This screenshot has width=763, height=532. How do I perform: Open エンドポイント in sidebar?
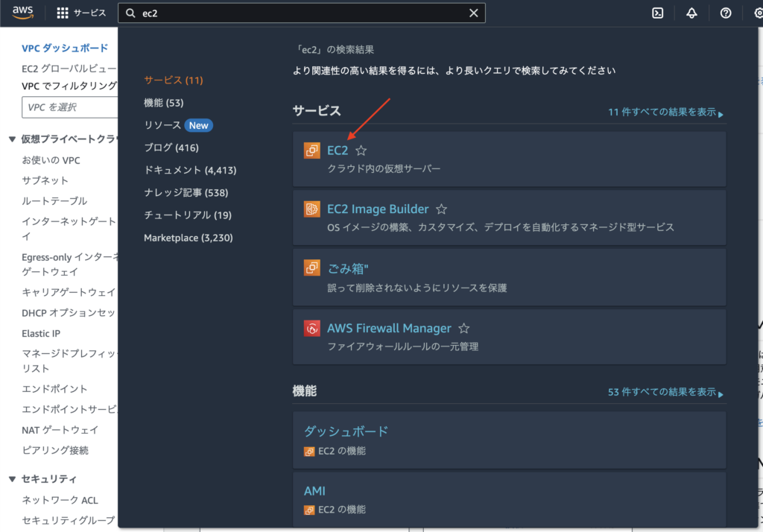(x=54, y=389)
